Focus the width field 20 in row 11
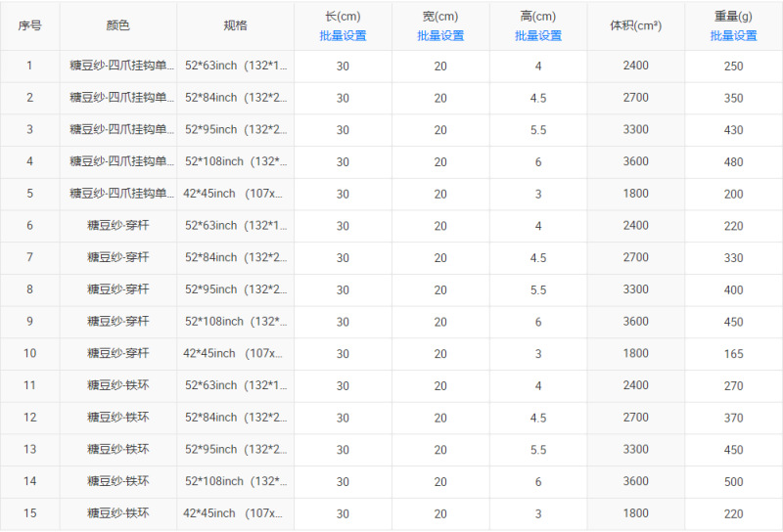783x532 pixels. pos(440,385)
